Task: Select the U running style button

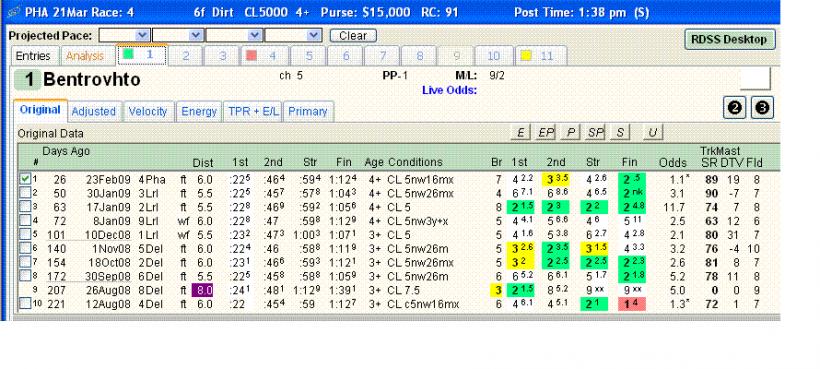Action: tap(652, 133)
